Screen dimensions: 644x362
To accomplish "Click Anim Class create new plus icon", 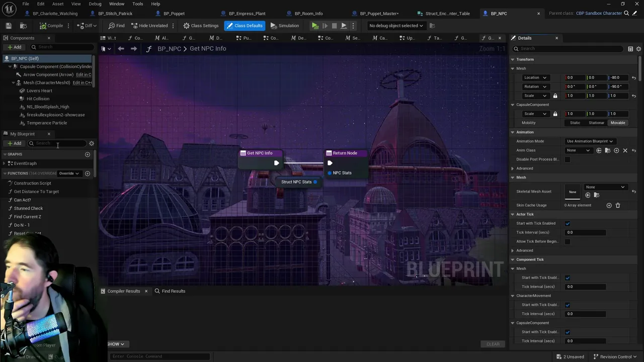I will pyautogui.click(x=616, y=150).
